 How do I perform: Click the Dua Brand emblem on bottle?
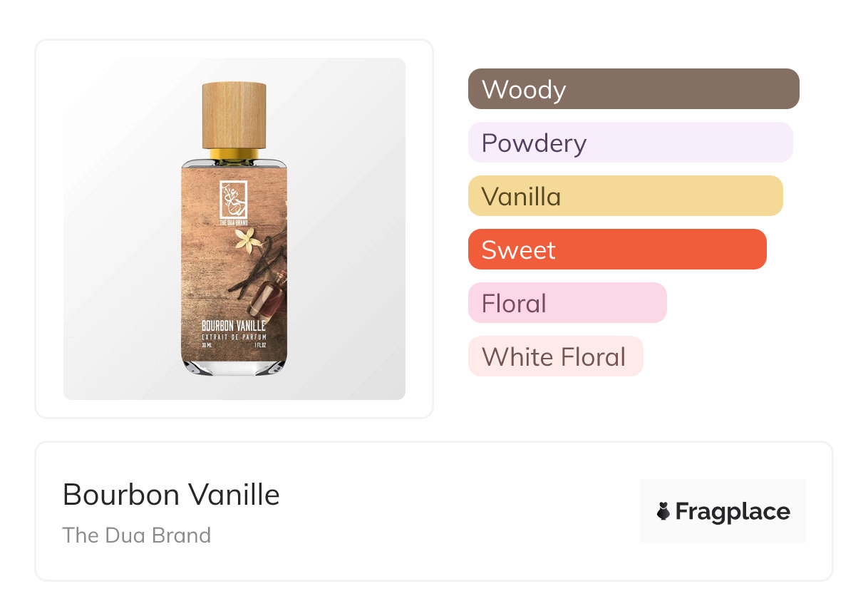click(x=233, y=200)
